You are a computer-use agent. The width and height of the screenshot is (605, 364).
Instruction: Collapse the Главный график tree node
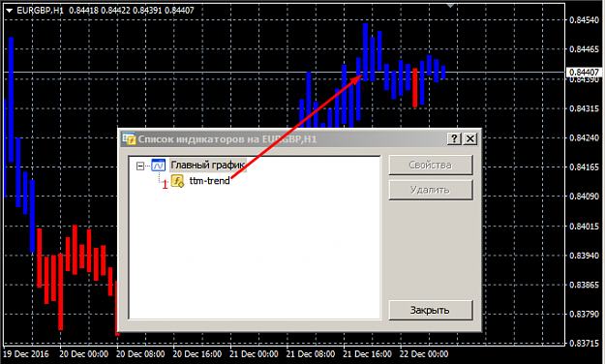[140, 166]
